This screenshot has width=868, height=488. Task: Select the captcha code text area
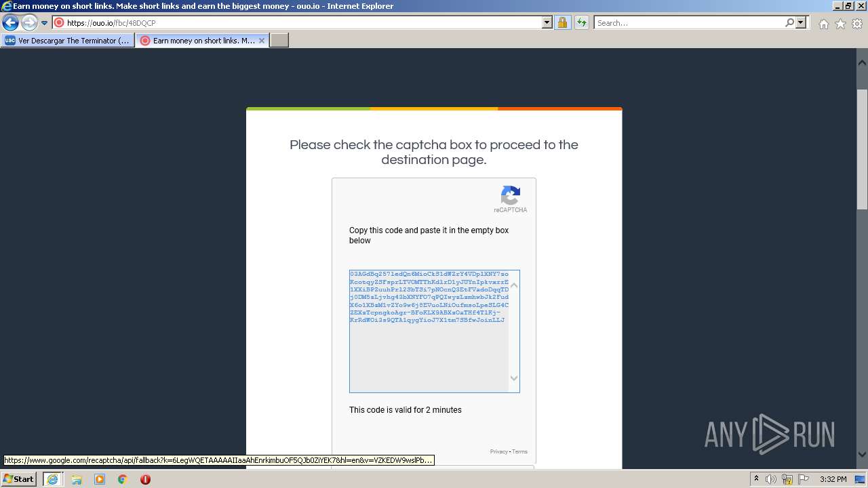coord(434,331)
